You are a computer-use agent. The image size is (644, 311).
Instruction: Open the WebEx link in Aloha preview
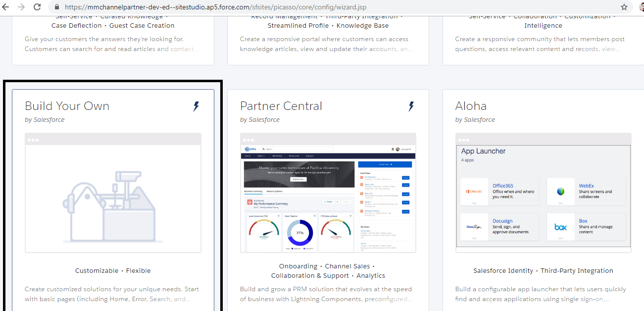pyautogui.click(x=587, y=186)
